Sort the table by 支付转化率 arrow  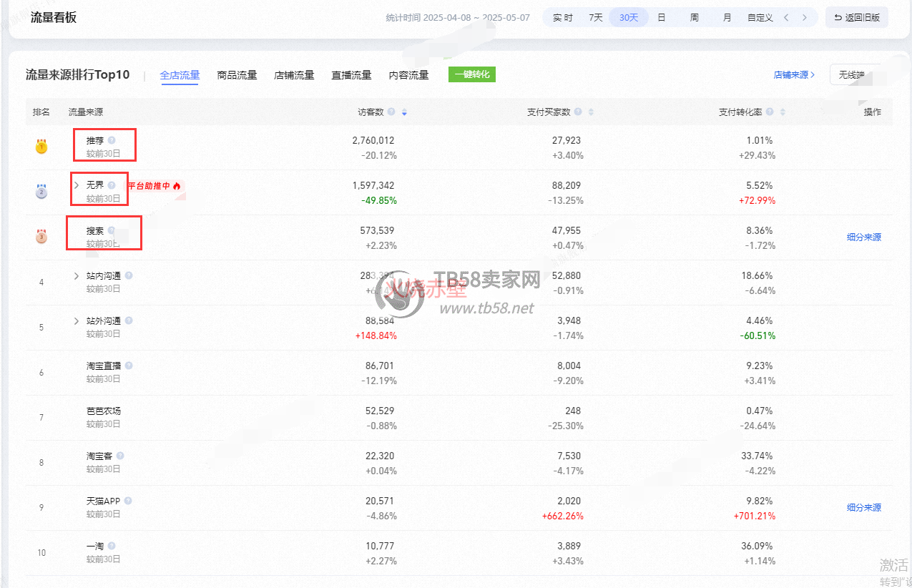(x=783, y=112)
